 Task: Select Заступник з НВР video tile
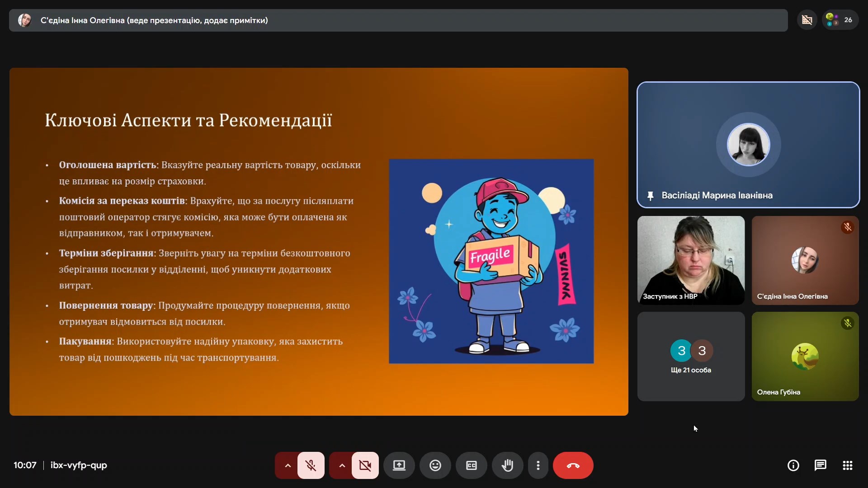click(691, 260)
